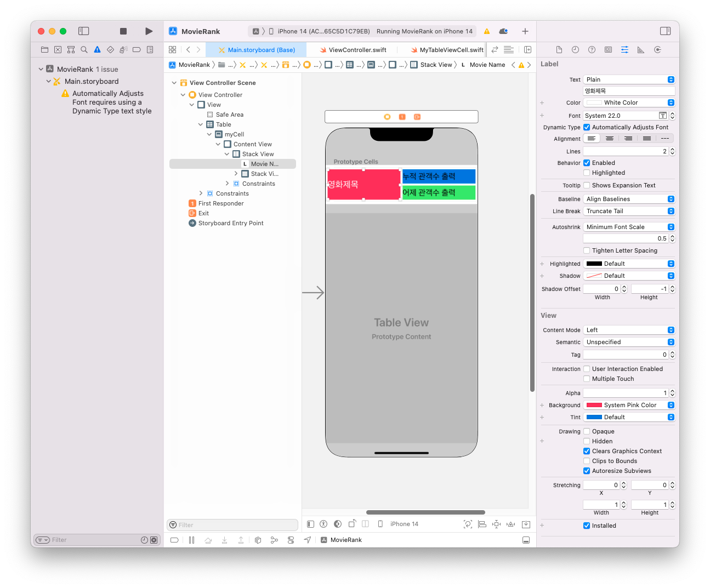Enable Clips to Bounds checkbox
This screenshot has height=588, width=710.
pos(587,461)
